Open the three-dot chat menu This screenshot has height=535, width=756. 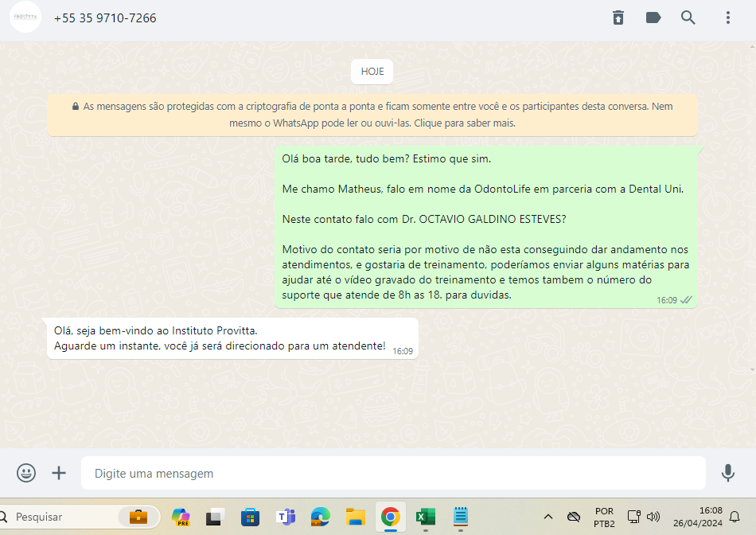pyautogui.click(x=728, y=18)
